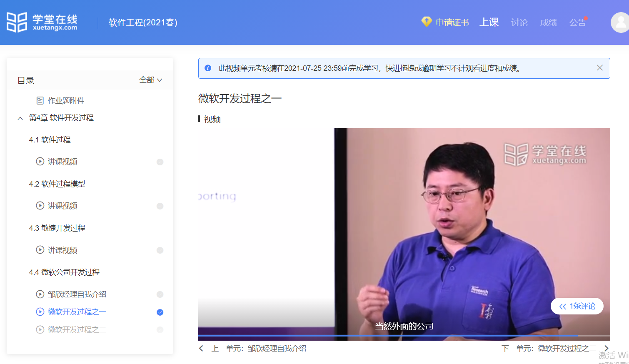Click play icon under 4.1 软件过程

coord(40,161)
